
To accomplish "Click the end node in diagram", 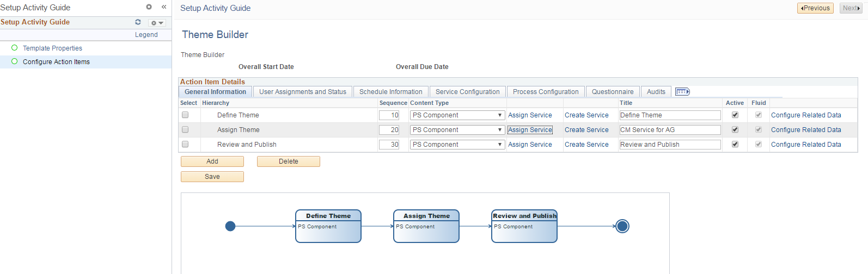I will point(622,226).
